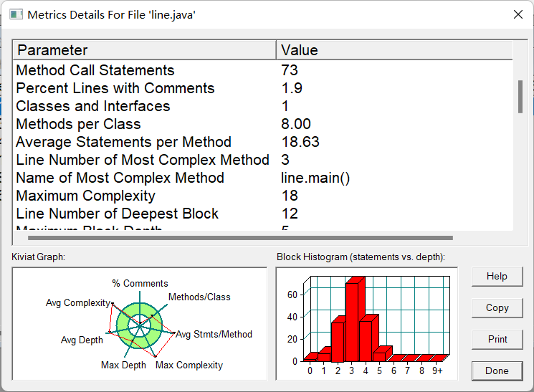The height and width of the screenshot is (392, 534).
Task: Click the value 73
Action: [290, 70]
